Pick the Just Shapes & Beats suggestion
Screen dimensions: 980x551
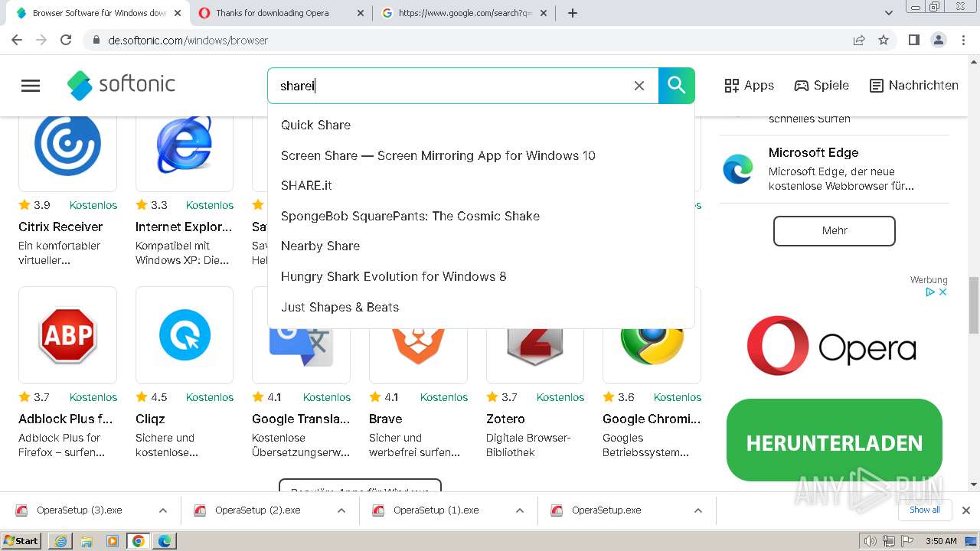tap(340, 307)
